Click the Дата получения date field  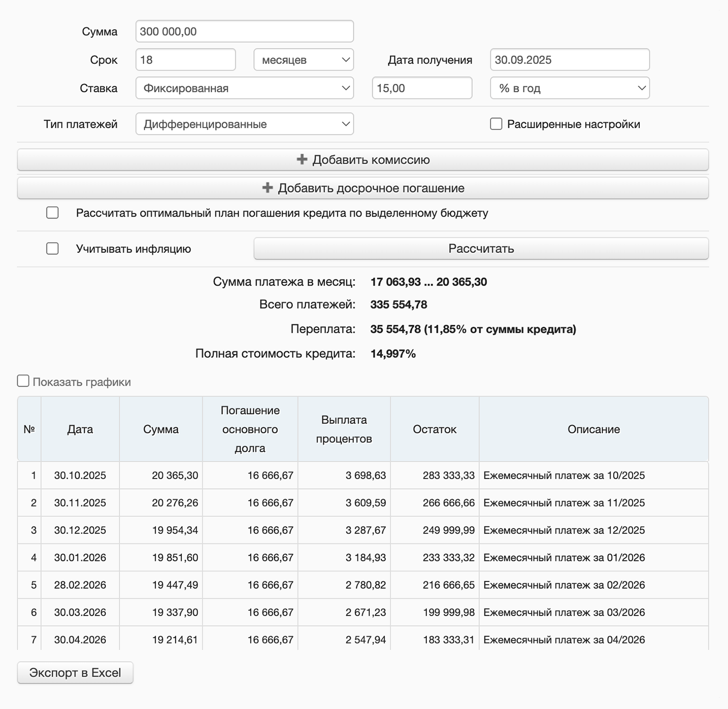[x=569, y=60]
